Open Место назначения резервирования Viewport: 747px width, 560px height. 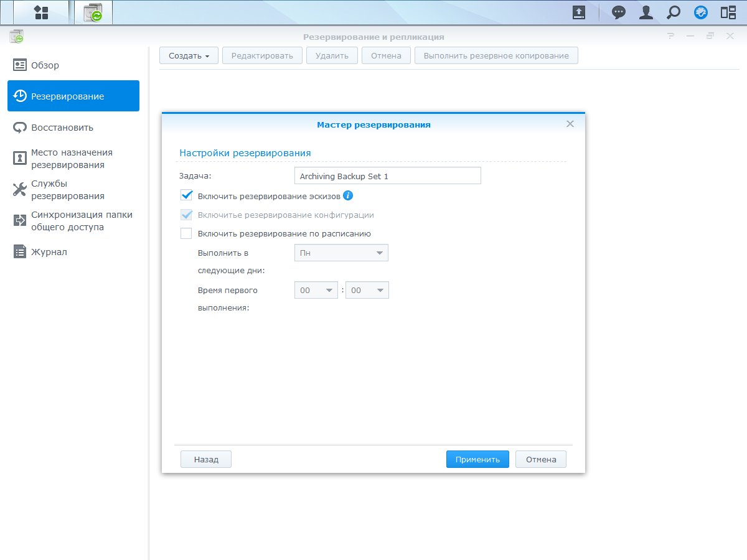pos(73,159)
